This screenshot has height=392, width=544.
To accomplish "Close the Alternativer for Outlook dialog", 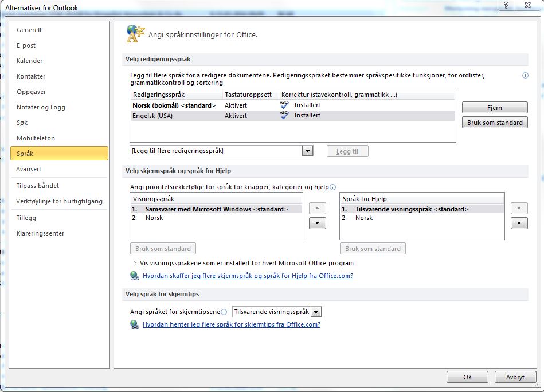I will click(x=528, y=5).
